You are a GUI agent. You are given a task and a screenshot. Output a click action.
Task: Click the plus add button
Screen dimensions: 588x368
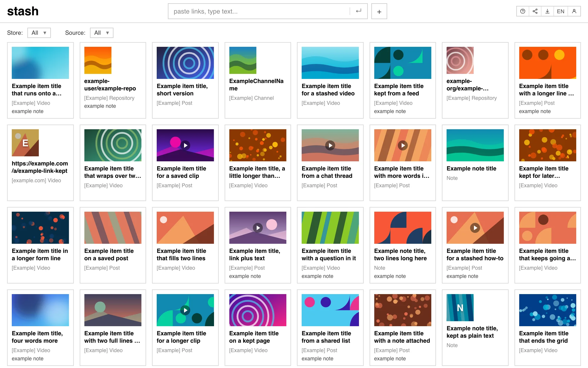click(379, 11)
